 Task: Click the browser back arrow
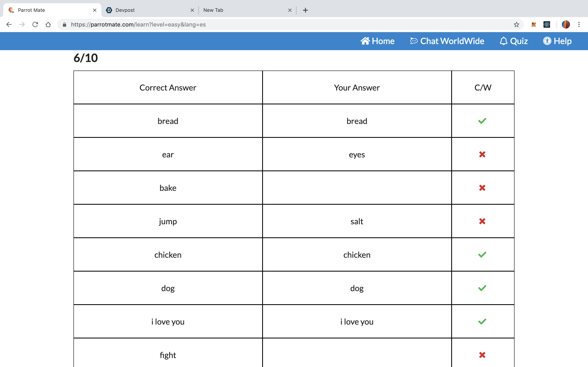pyautogui.click(x=9, y=24)
